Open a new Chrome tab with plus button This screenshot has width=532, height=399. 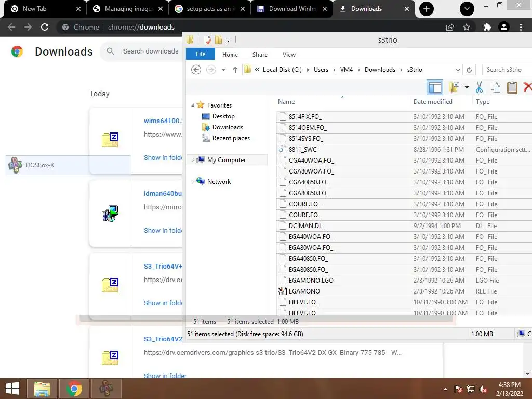tap(426, 9)
